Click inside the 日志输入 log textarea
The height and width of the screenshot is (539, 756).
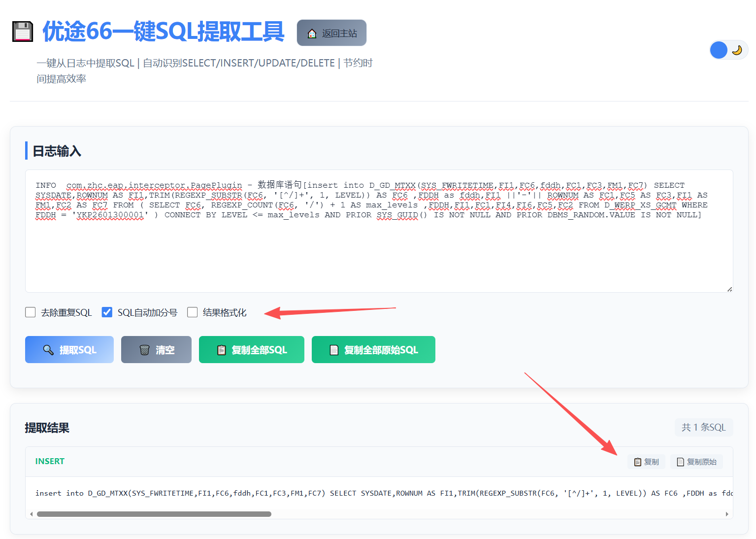(x=379, y=231)
